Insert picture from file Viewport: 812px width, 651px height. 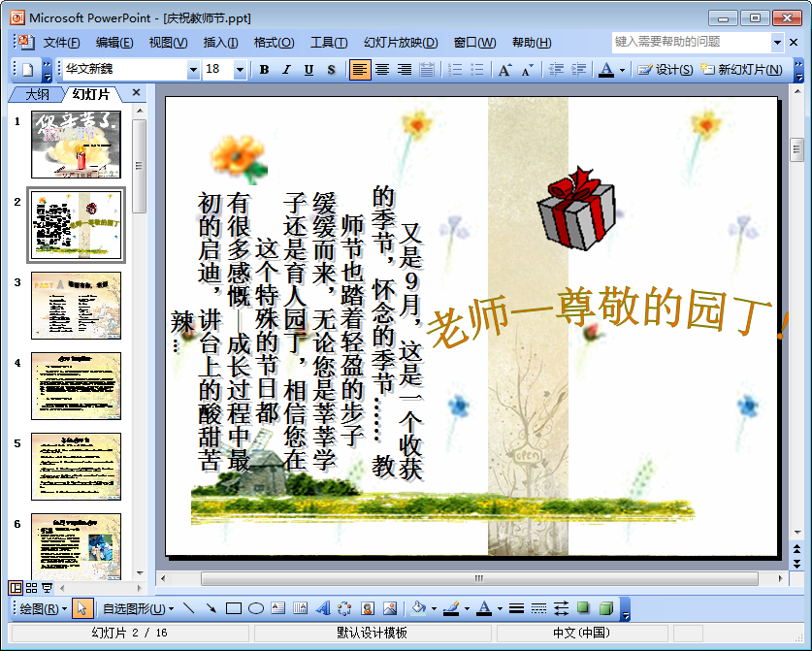[x=390, y=608]
